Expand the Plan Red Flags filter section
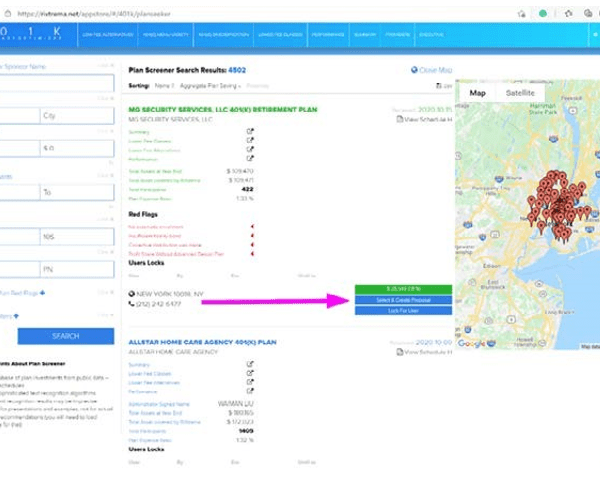The height and width of the screenshot is (478, 600). click(43, 292)
